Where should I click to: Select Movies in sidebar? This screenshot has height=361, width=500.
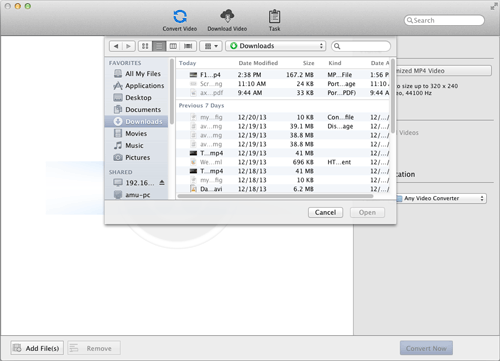coord(137,133)
